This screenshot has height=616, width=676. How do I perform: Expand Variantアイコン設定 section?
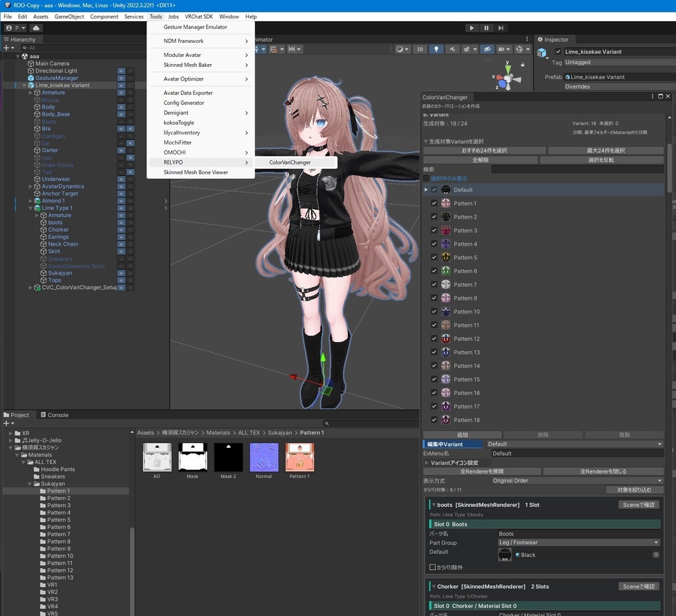pos(427,463)
